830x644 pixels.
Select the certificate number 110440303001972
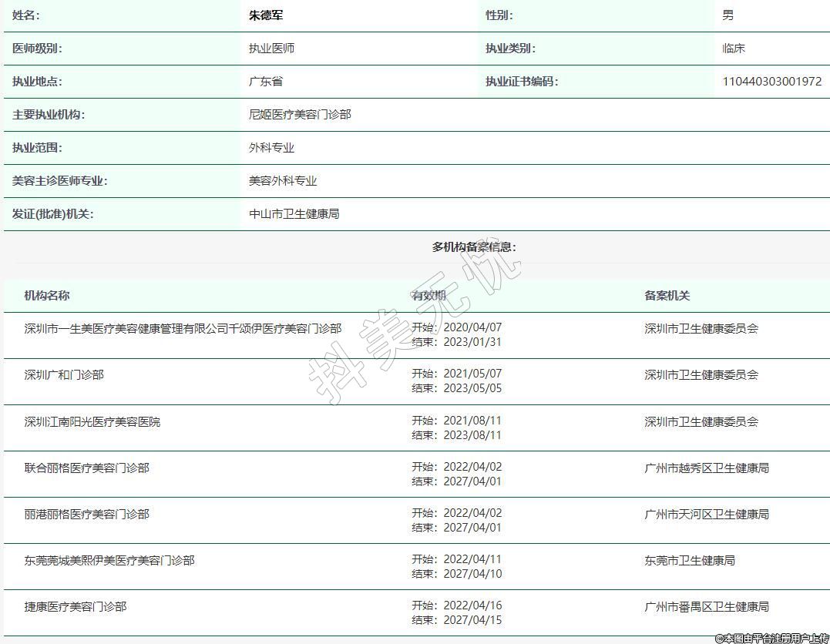click(771, 82)
